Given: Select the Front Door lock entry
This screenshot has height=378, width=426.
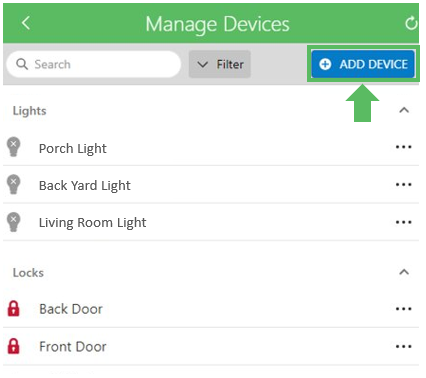Looking at the screenshot, I should pyautogui.click(x=211, y=346).
